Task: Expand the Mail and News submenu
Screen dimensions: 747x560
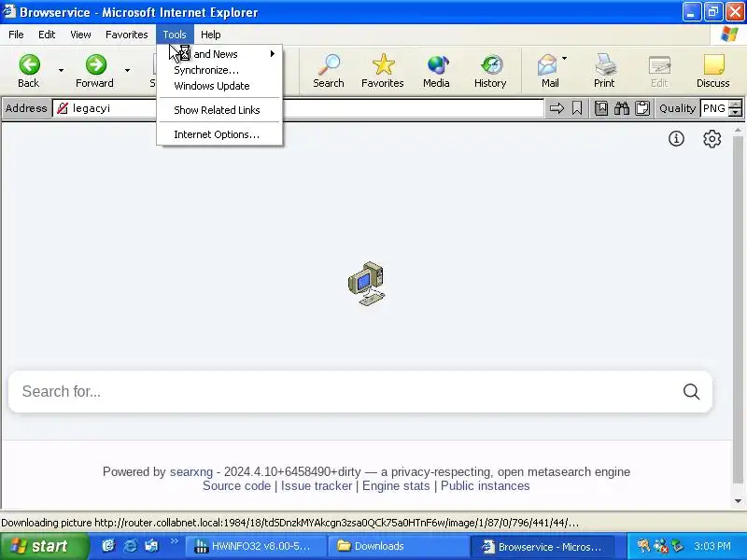Action: [x=219, y=54]
